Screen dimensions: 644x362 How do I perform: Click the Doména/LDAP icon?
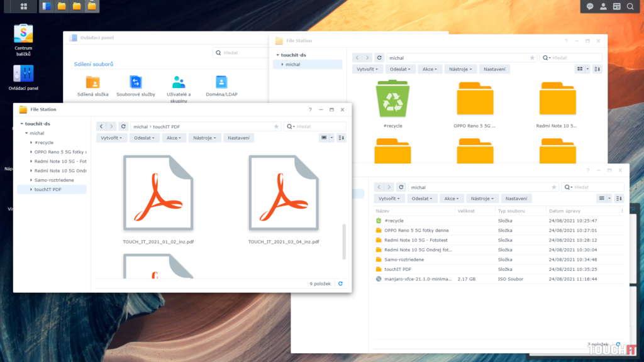(x=221, y=82)
